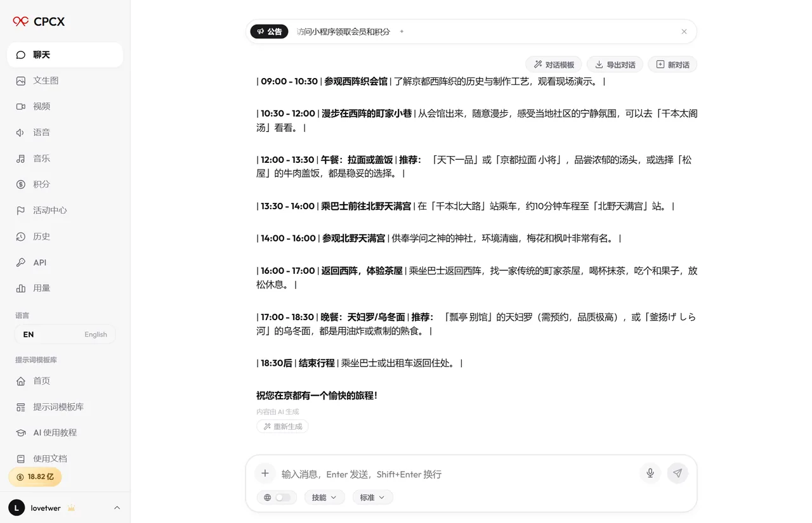The height and width of the screenshot is (523, 812).
Task: Open the 音乐 music section
Action: click(x=65, y=158)
